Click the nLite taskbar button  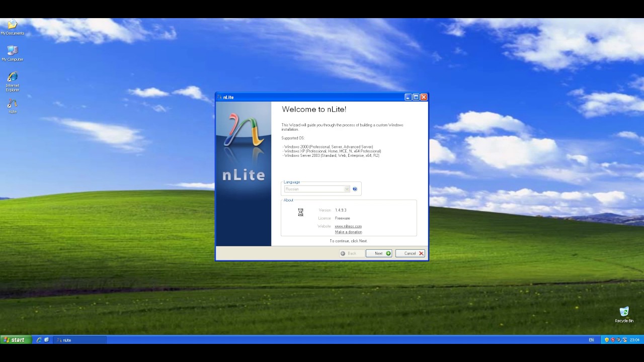tap(80, 340)
